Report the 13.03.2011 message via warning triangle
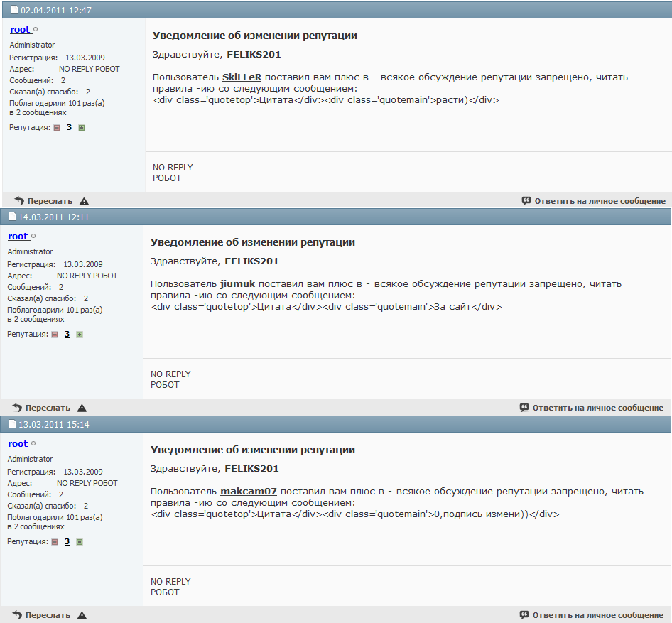Image resolution: width=672 pixels, height=623 pixels. pyautogui.click(x=82, y=616)
